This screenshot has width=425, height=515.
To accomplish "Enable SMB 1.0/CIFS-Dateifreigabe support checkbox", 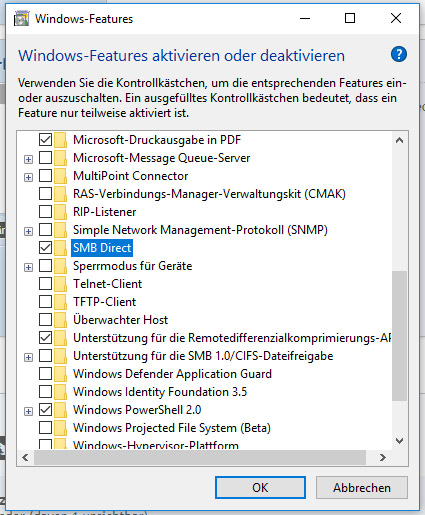I will [x=45, y=356].
